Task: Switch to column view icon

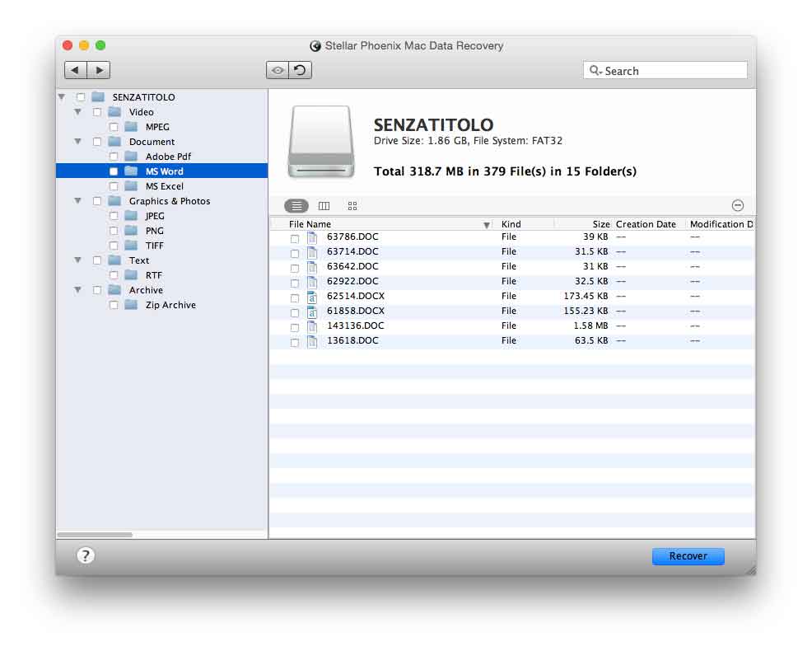Action: pyautogui.click(x=324, y=206)
